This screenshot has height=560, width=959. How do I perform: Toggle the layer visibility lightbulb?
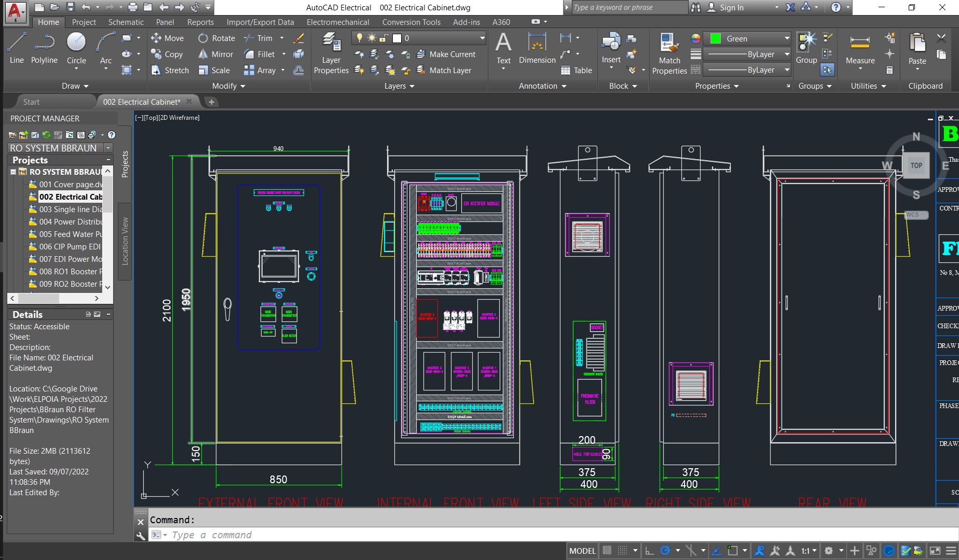pyautogui.click(x=359, y=37)
